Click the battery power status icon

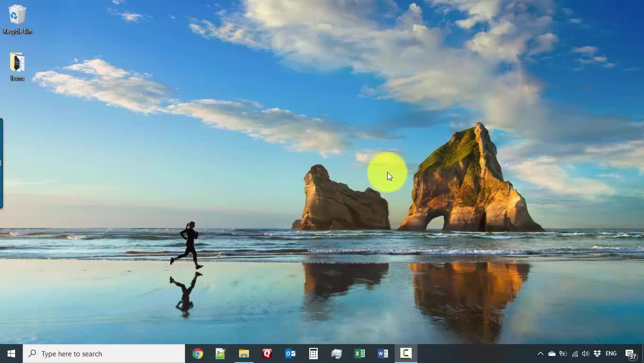tap(563, 354)
